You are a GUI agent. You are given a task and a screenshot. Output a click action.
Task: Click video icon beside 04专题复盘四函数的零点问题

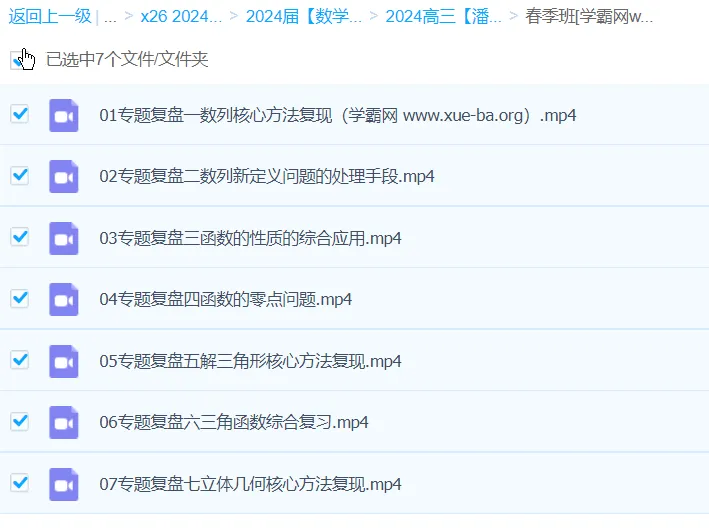coord(64,300)
